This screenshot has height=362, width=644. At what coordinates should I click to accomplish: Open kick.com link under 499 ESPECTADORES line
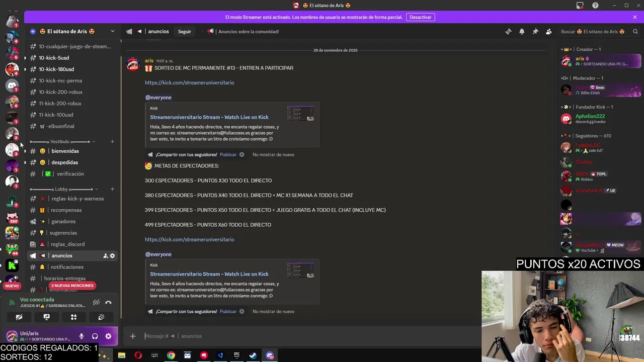coord(189,239)
